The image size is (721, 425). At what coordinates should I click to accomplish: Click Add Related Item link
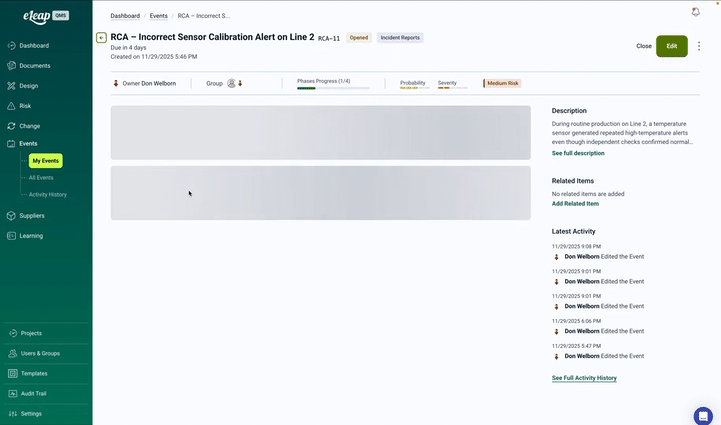tap(575, 203)
